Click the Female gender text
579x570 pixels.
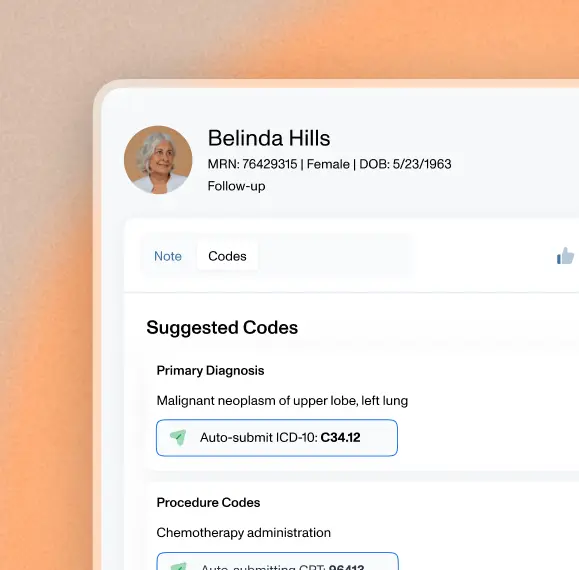coord(328,164)
